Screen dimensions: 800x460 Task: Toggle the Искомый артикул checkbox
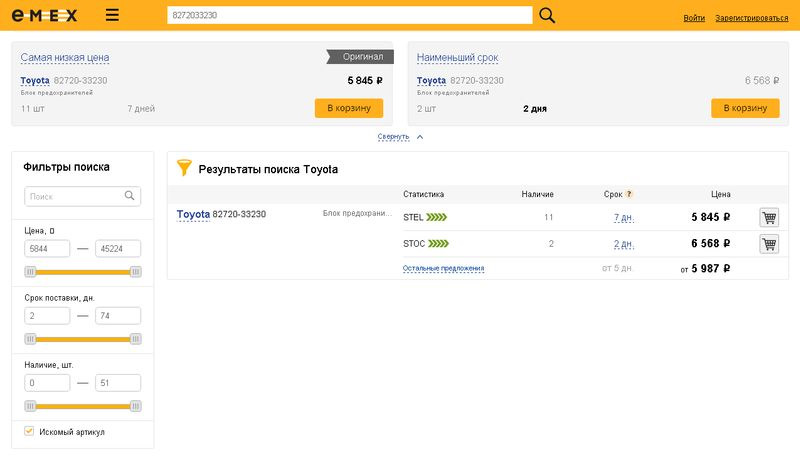coord(29,431)
